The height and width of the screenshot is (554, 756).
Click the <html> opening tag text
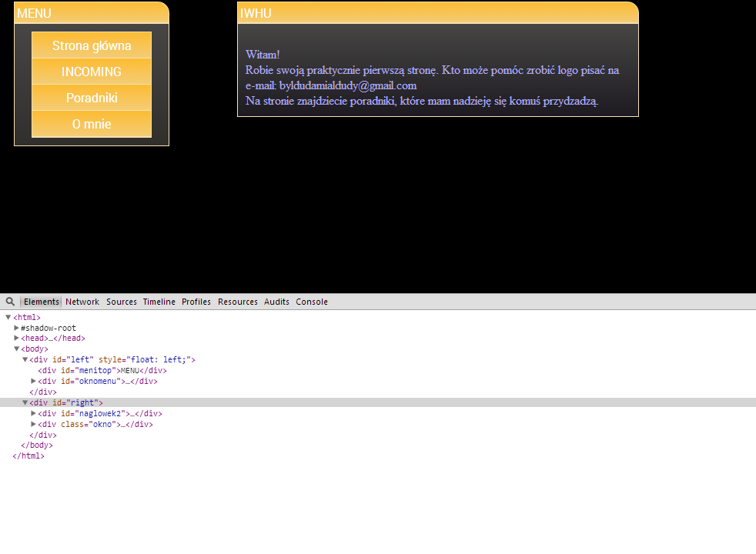[x=27, y=317]
